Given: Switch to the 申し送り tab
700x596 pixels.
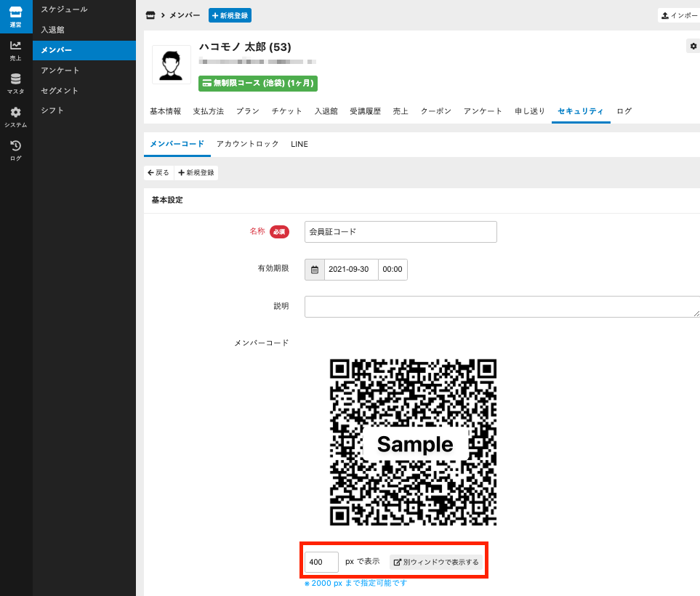Looking at the screenshot, I should pos(529,111).
